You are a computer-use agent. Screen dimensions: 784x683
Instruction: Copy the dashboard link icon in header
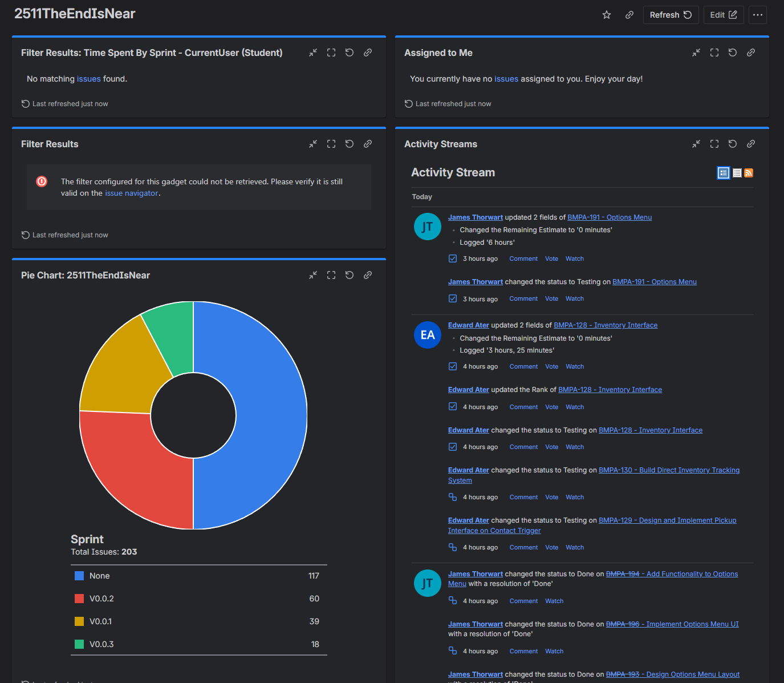click(629, 15)
